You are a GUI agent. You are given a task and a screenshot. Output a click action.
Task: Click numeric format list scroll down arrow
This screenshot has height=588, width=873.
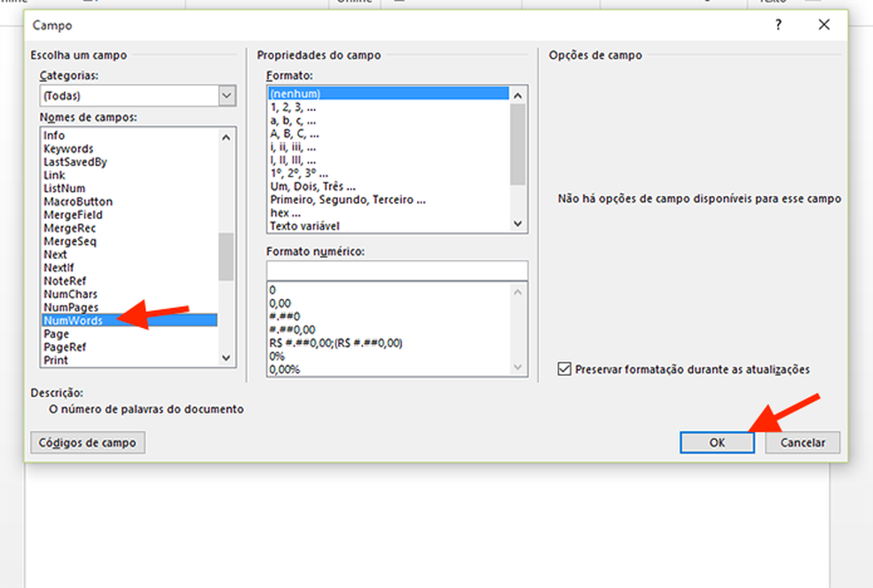click(518, 367)
